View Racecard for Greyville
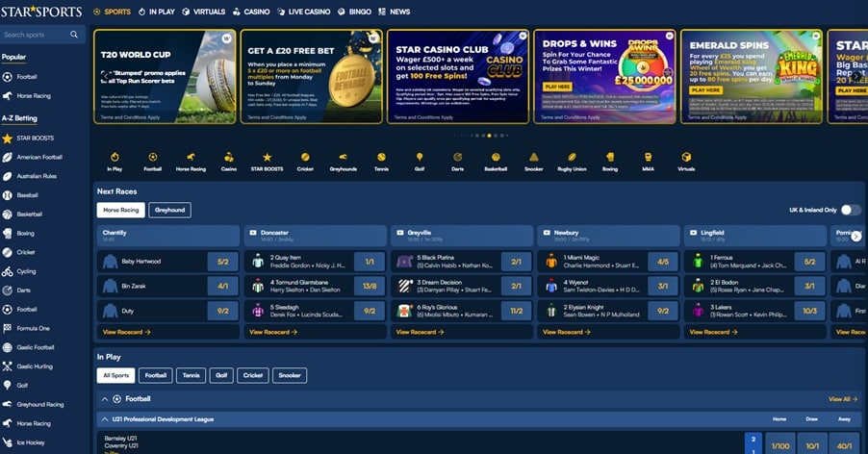Image resolution: width=868 pixels, height=454 pixels. pyautogui.click(x=421, y=333)
